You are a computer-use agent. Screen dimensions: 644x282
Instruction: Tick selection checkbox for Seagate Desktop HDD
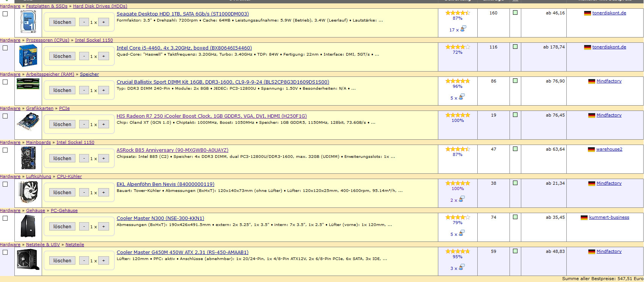point(5,14)
